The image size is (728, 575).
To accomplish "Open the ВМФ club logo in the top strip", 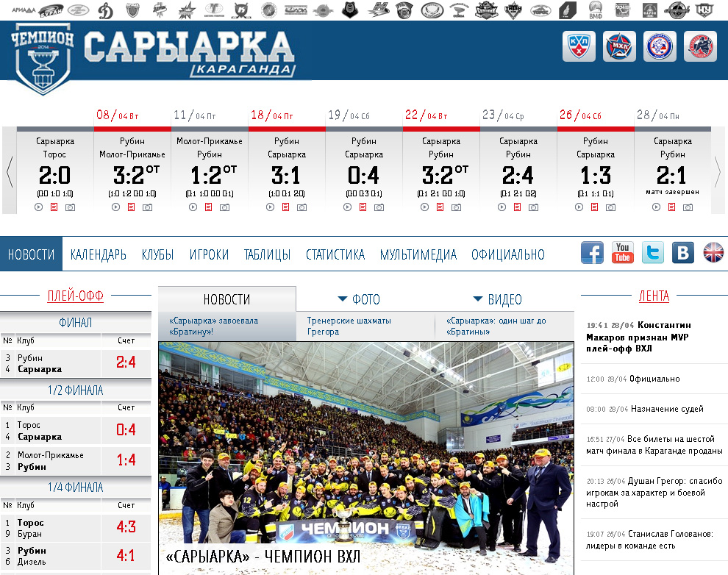I will (x=596, y=10).
